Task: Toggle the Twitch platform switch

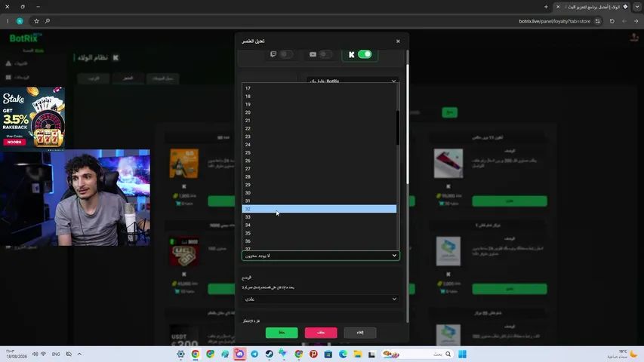Action: pyautogui.click(x=286, y=54)
